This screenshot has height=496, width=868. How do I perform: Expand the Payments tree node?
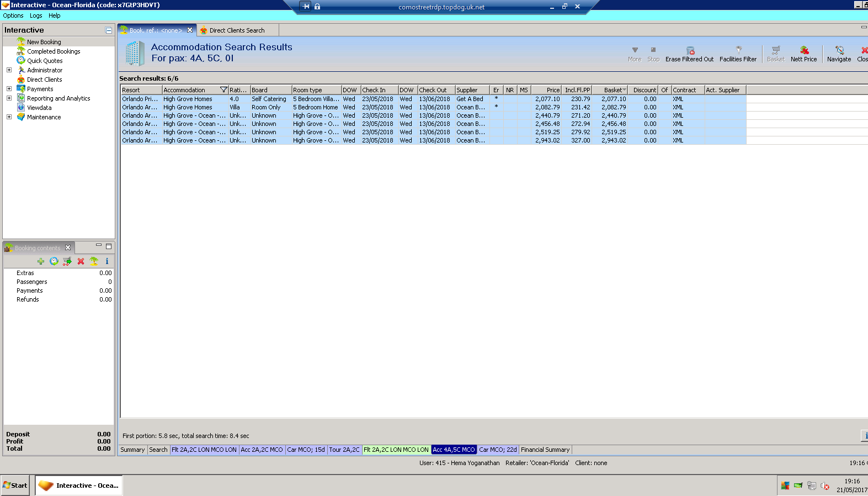tap(9, 89)
